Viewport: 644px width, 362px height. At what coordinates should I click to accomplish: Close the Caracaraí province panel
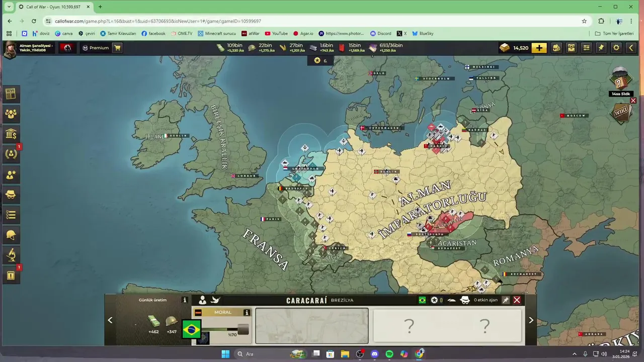click(x=517, y=300)
